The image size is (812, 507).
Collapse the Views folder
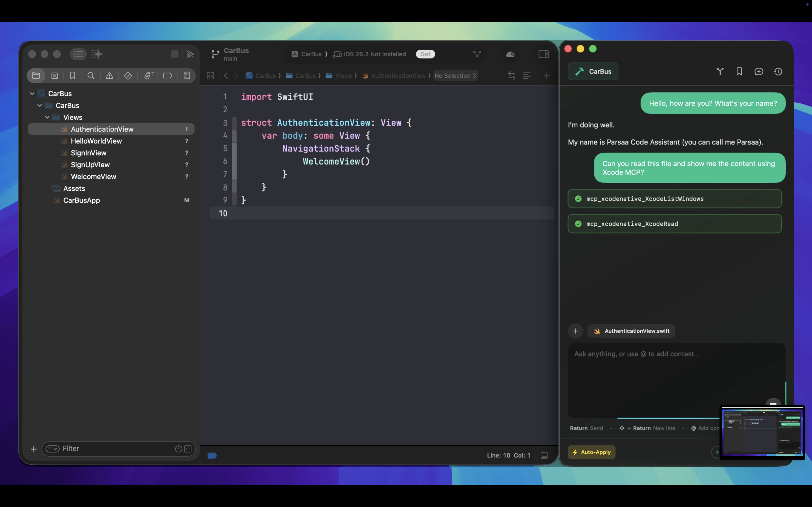click(47, 117)
